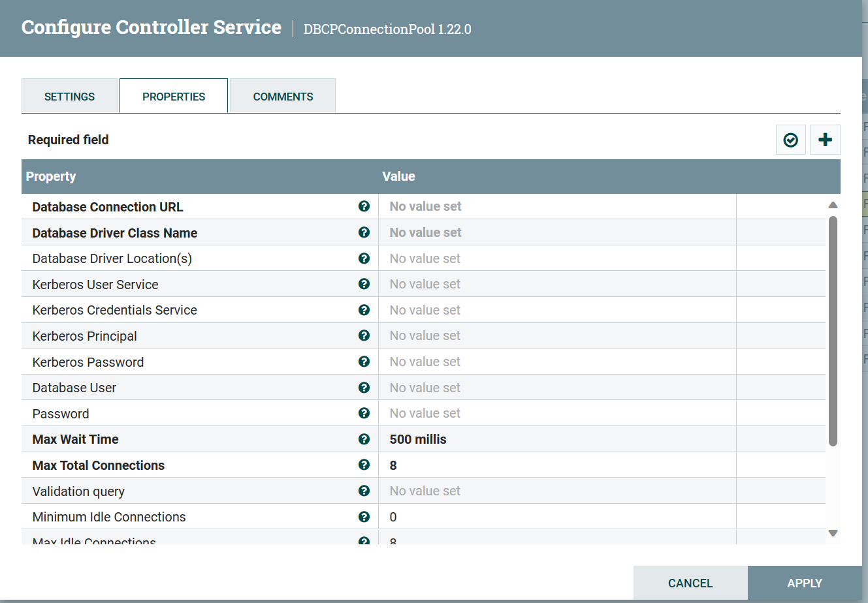
Task: Open the Validation query help tooltip
Action: (x=364, y=490)
